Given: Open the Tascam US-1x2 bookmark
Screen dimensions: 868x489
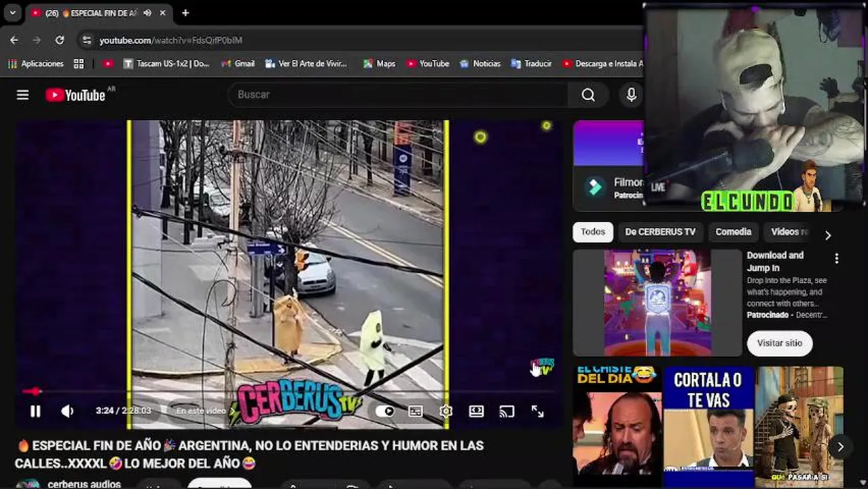Looking at the screenshot, I should pos(167,64).
